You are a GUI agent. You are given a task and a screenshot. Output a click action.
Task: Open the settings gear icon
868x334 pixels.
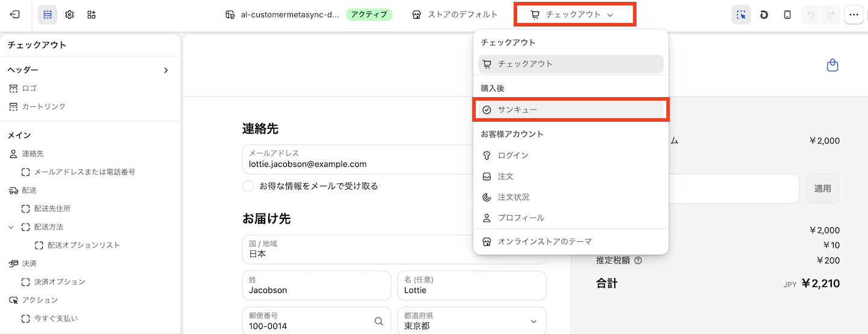pos(69,14)
